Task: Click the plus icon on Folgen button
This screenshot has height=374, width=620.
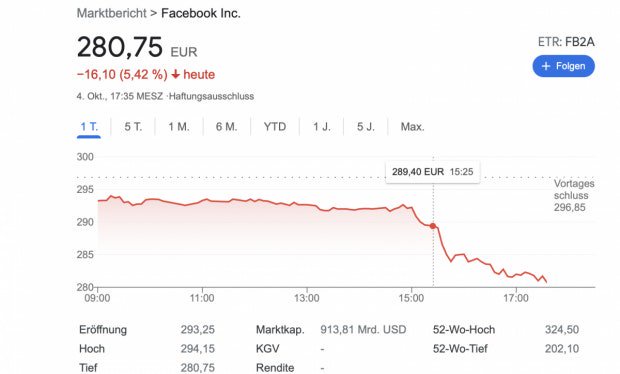Action: 546,66
